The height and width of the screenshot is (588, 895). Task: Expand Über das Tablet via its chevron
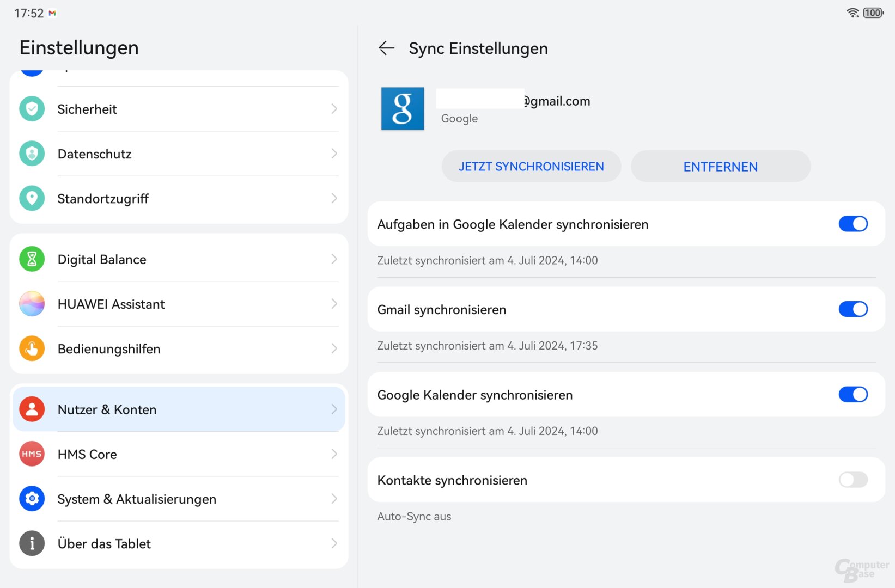click(334, 543)
